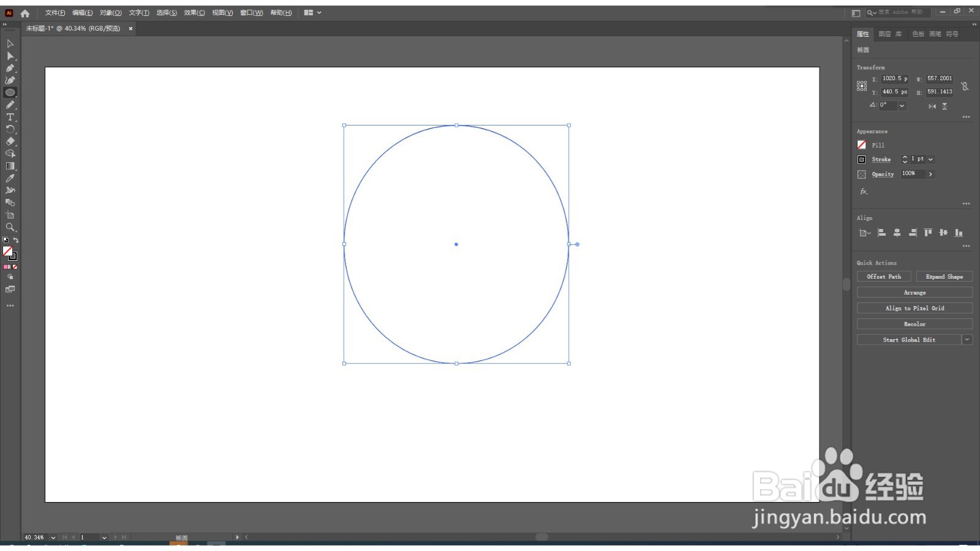Toggle constrain width and height proportions
The width and height of the screenshot is (980, 551).
tap(965, 86)
